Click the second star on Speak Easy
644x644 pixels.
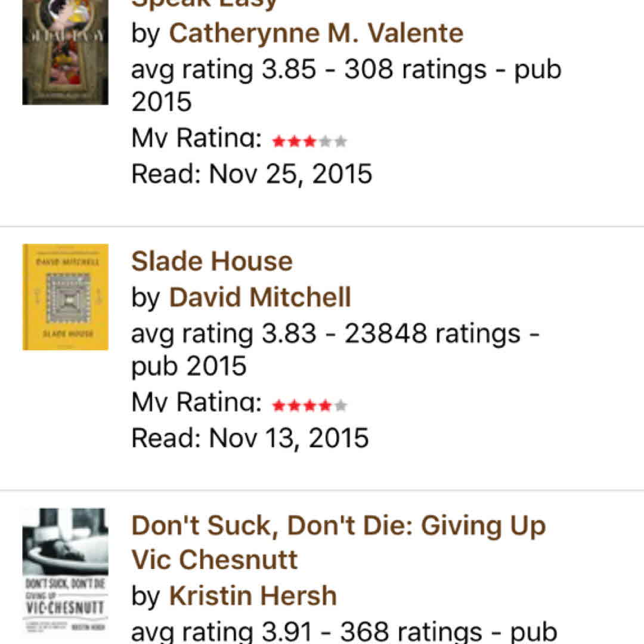click(x=294, y=142)
